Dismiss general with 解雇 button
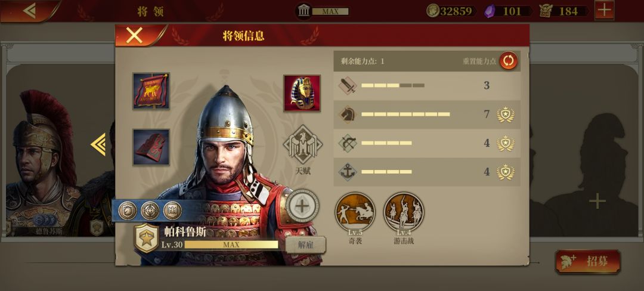644x291 pixels. 305,245
